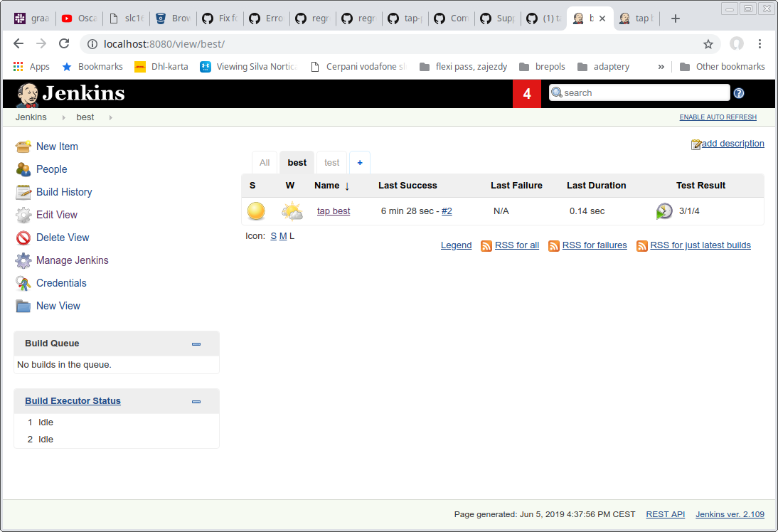
Task: Click the New Item icon in sidebar
Action: (x=23, y=147)
